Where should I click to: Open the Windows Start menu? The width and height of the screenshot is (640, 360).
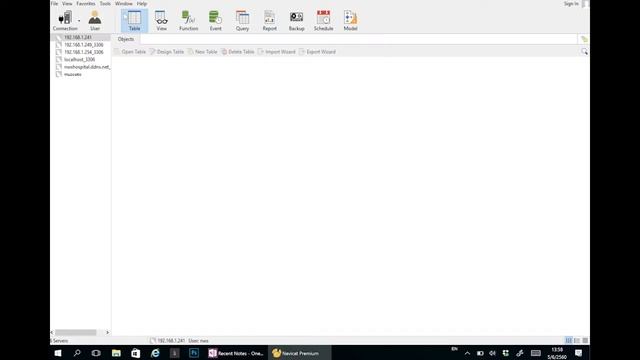click(x=58, y=353)
